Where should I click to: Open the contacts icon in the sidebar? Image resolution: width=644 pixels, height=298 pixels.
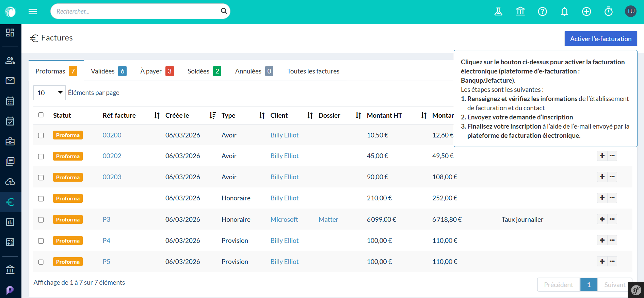[x=10, y=61]
